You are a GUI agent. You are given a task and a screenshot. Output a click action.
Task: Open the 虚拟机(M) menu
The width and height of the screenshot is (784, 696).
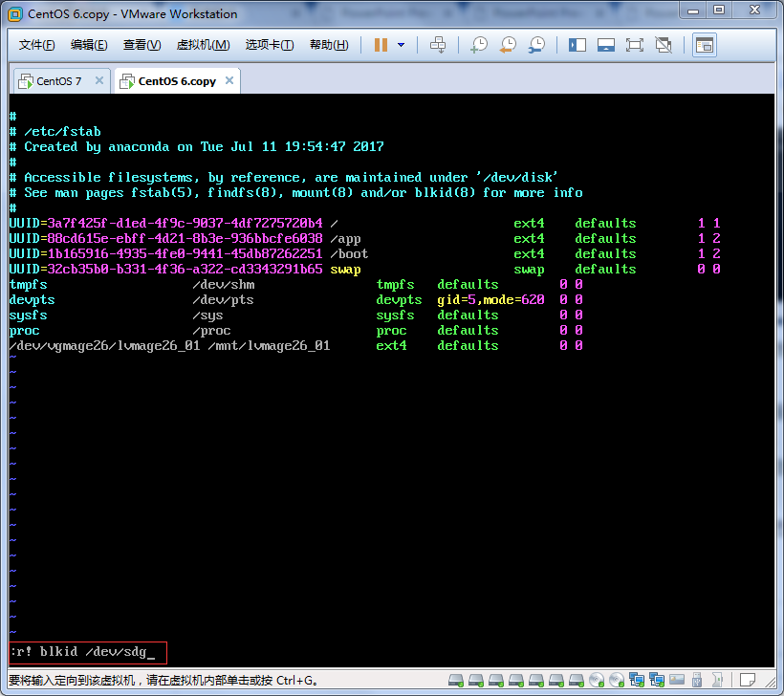pos(203,45)
